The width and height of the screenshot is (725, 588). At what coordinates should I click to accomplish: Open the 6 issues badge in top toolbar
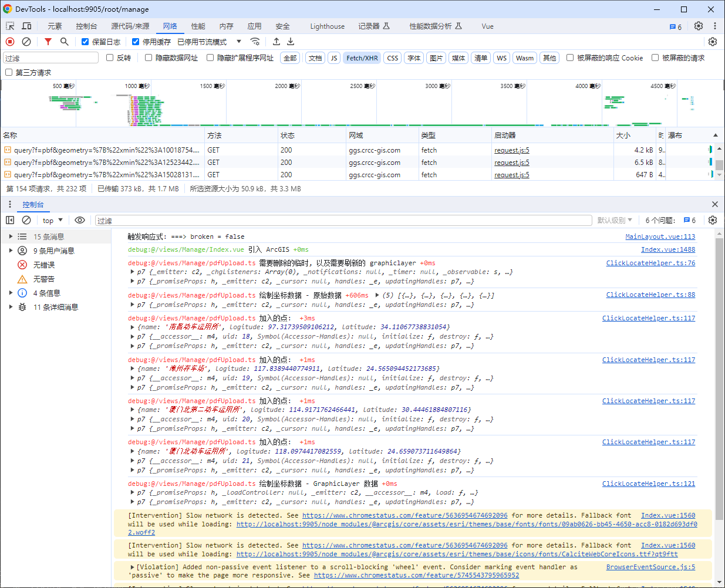[x=676, y=26]
